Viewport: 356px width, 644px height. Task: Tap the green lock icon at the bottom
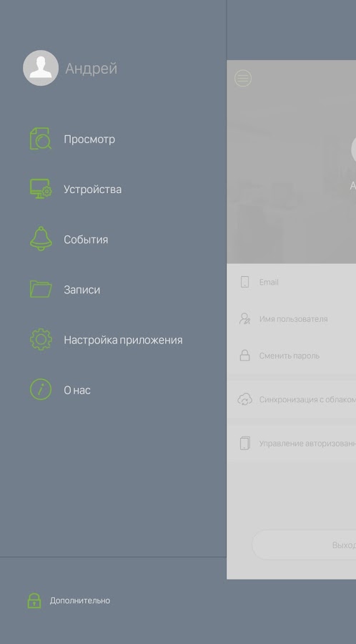coord(34,600)
